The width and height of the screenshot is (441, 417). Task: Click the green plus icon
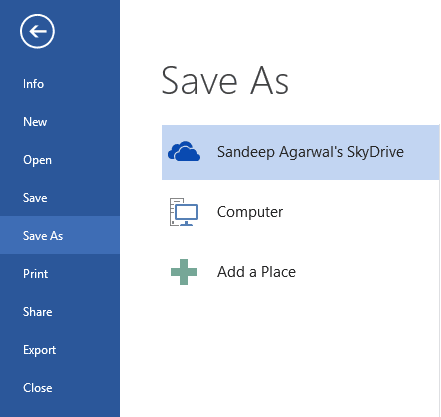pyautogui.click(x=184, y=272)
